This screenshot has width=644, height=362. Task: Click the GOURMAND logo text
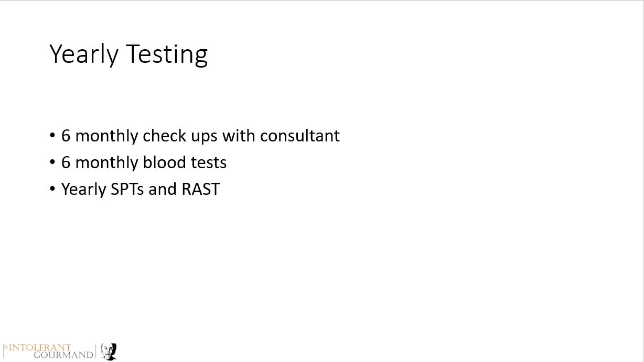(63, 355)
